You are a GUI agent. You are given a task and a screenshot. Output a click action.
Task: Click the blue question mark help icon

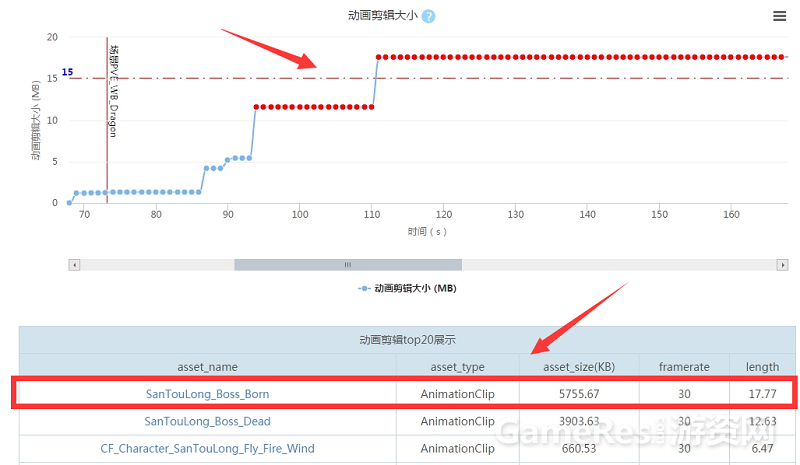click(429, 16)
